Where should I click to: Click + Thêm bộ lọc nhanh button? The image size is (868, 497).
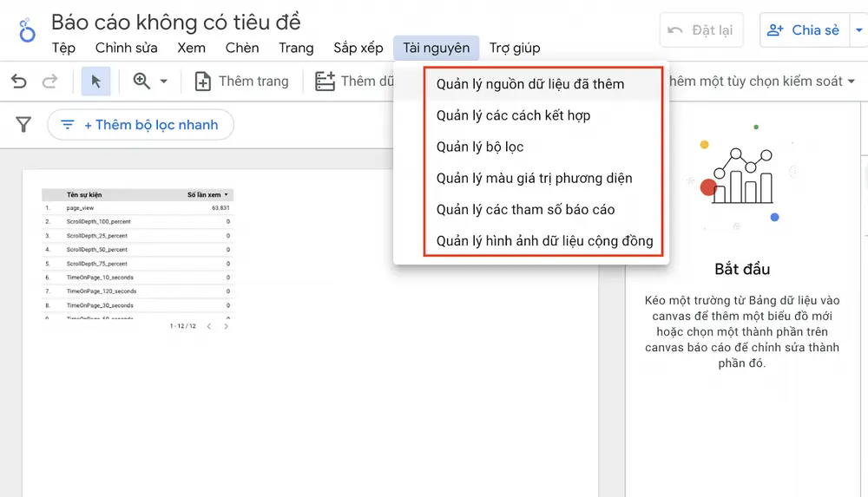pyautogui.click(x=141, y=125)
